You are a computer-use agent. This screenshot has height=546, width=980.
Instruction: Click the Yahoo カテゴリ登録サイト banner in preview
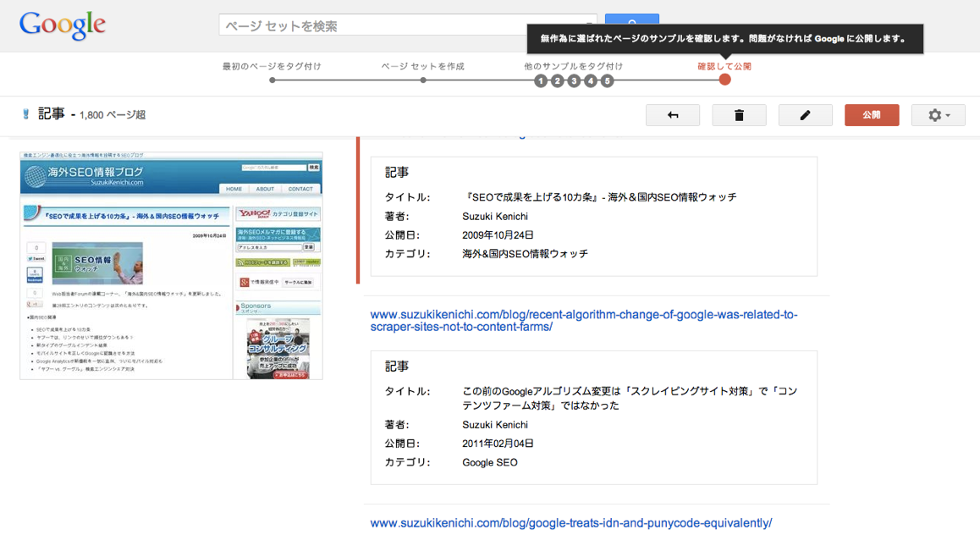(278, 214)
